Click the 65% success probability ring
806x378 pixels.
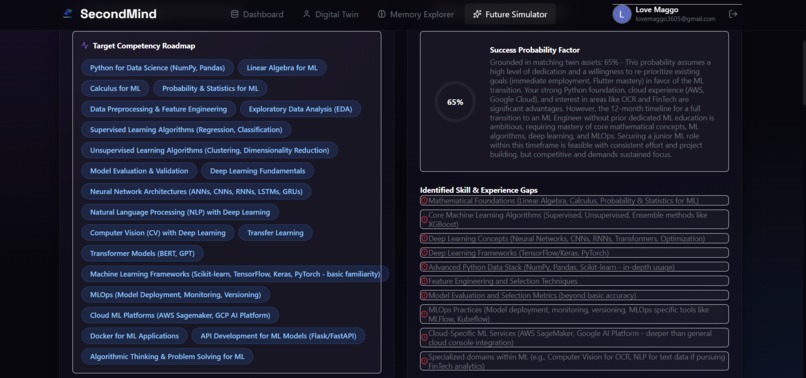pos(455,102)
